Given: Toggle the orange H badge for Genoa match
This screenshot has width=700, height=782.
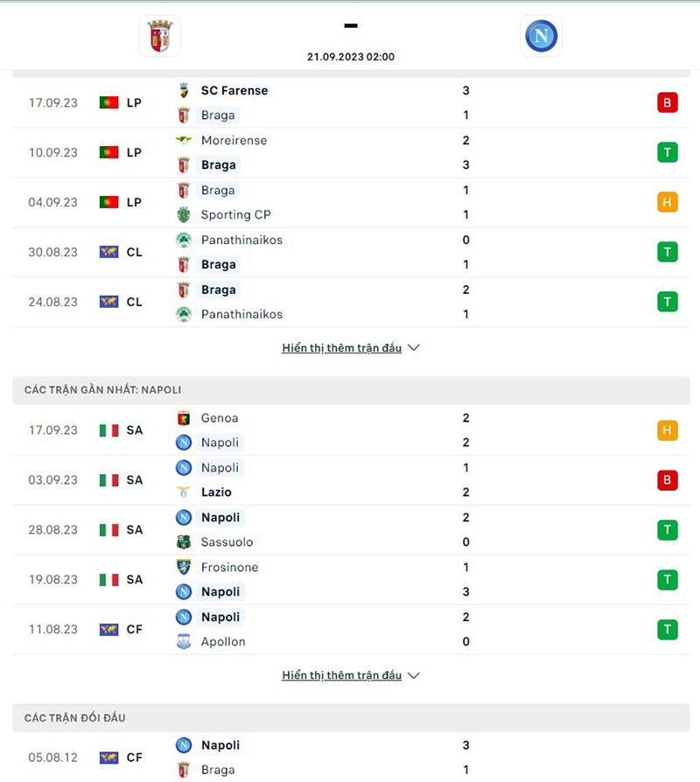Looking at the screenshot, I should [668, 429].
